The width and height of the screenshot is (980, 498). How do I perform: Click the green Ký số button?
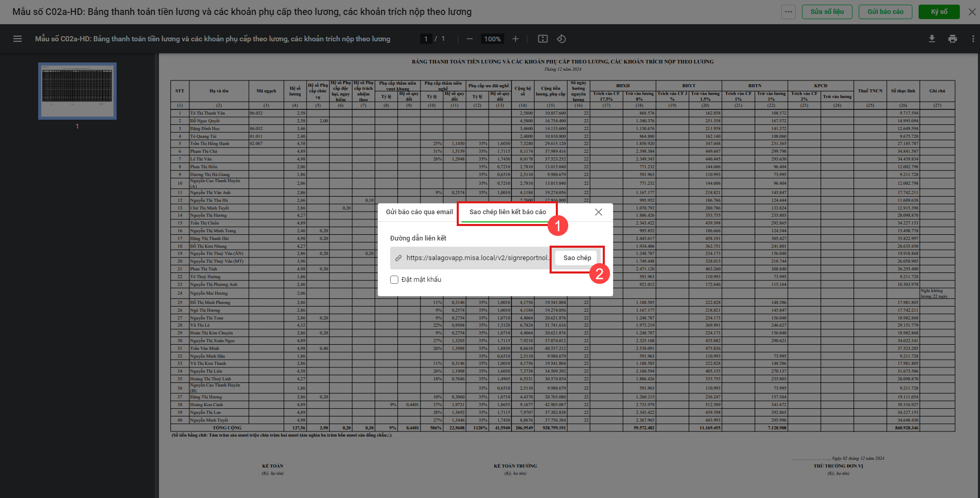[939, 12]
